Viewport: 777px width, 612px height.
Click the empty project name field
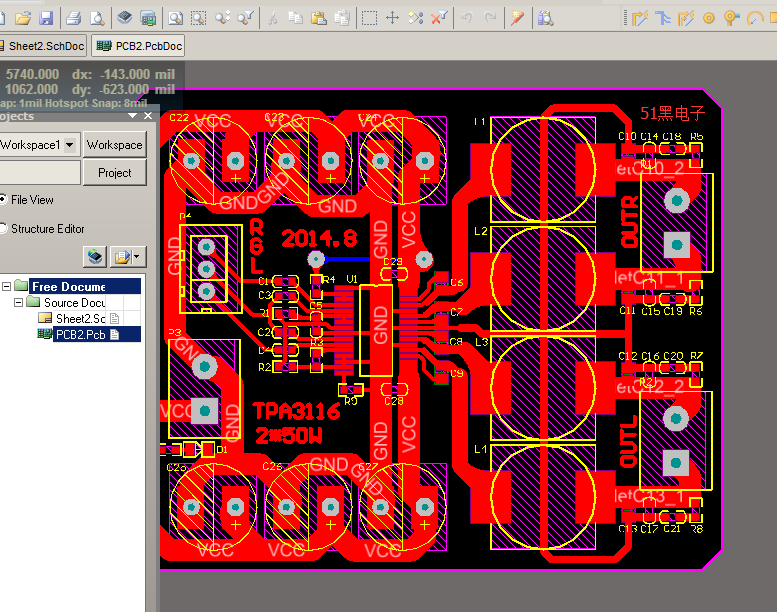[40, 172]
